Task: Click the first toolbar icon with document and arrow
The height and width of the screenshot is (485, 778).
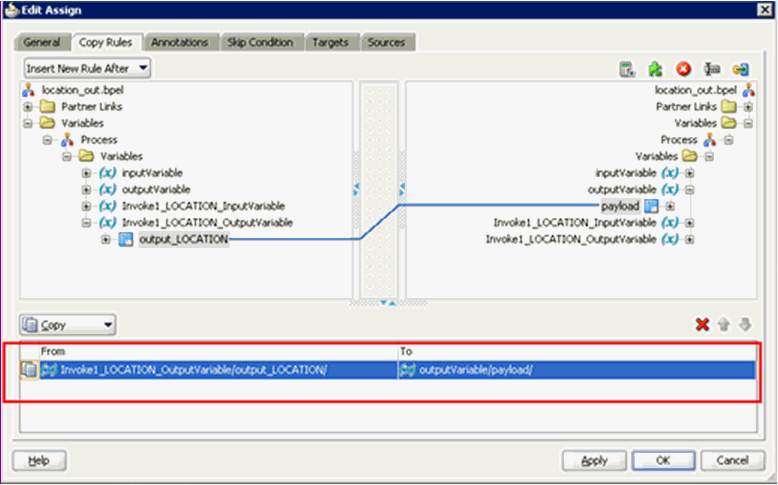Action: click(x=627, y=69)
